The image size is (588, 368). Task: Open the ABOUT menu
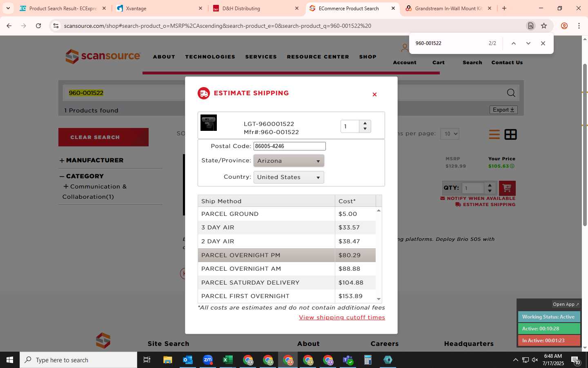tap(164, 57)
